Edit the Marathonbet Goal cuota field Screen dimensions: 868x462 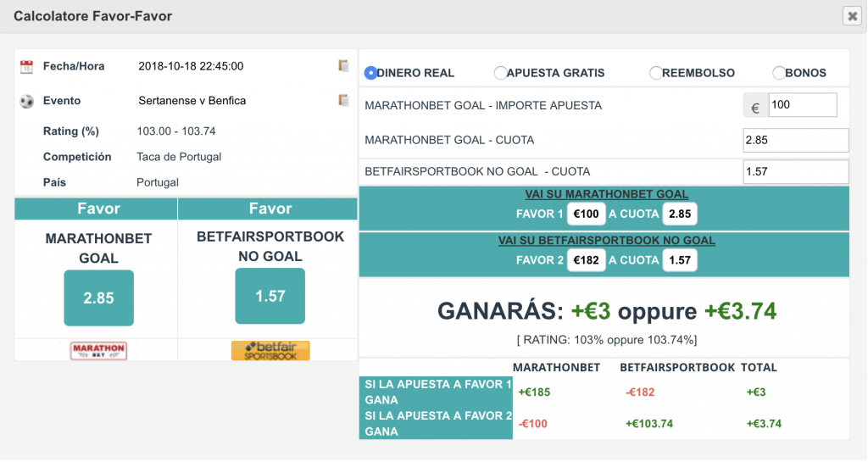tap(795, 140)
